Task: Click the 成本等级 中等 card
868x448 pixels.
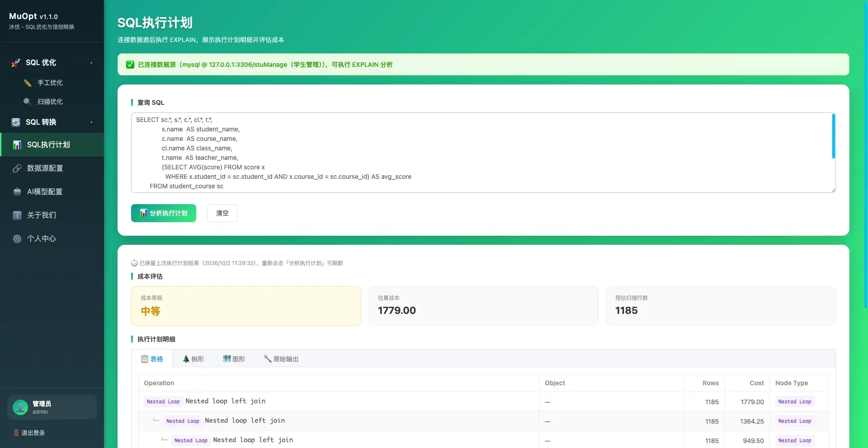Action: click(x=246, y=306)
